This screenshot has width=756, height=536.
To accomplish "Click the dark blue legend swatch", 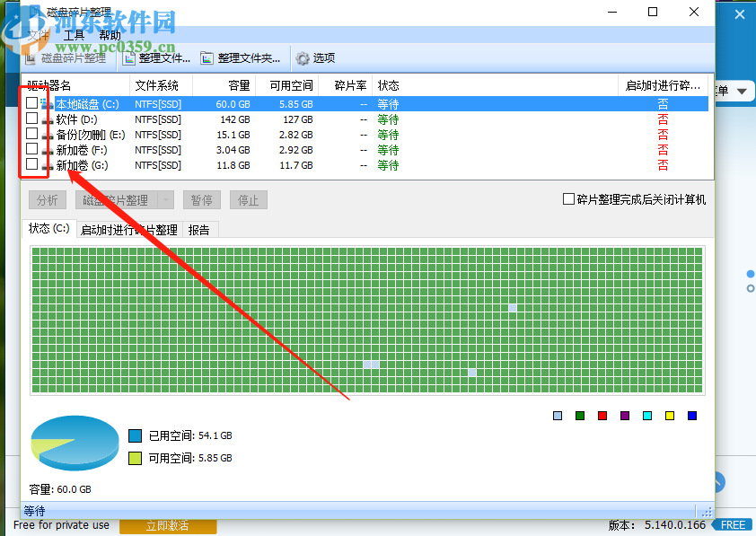I will point(692,416).
